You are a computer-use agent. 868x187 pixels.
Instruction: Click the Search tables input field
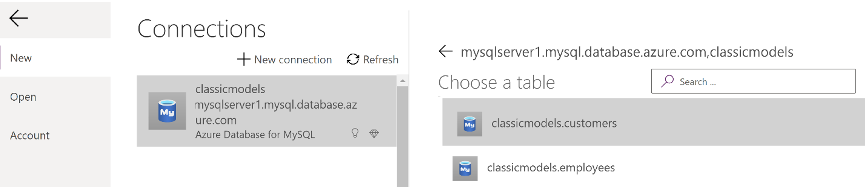pos(754,81)
